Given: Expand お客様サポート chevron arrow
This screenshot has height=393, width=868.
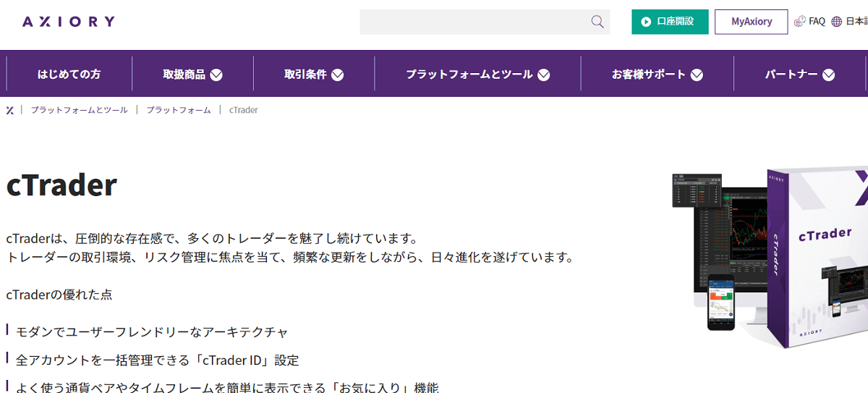Looking at the screenshot, I should [x=697, y=75].
